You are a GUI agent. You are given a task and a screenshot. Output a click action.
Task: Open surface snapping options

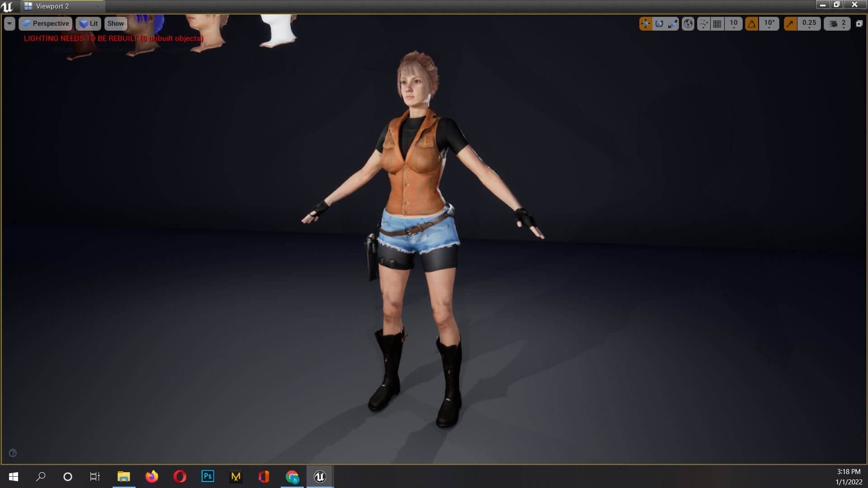tap(703, 23)
